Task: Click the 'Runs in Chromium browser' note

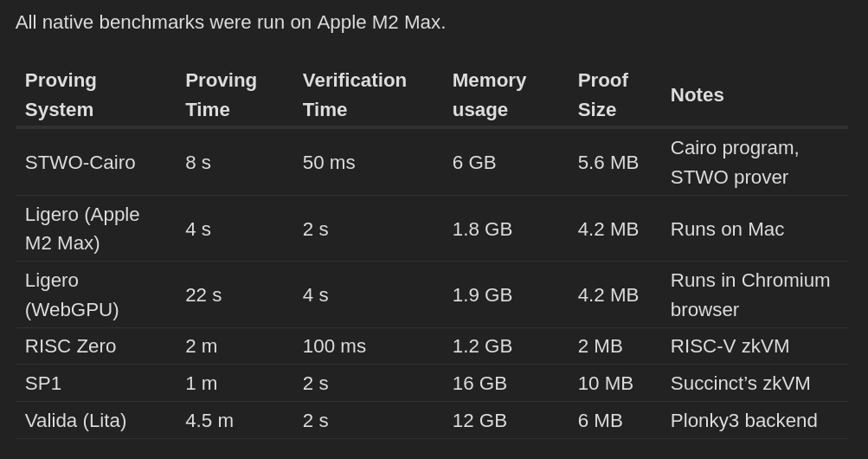Action: click(x=749, y=295)
